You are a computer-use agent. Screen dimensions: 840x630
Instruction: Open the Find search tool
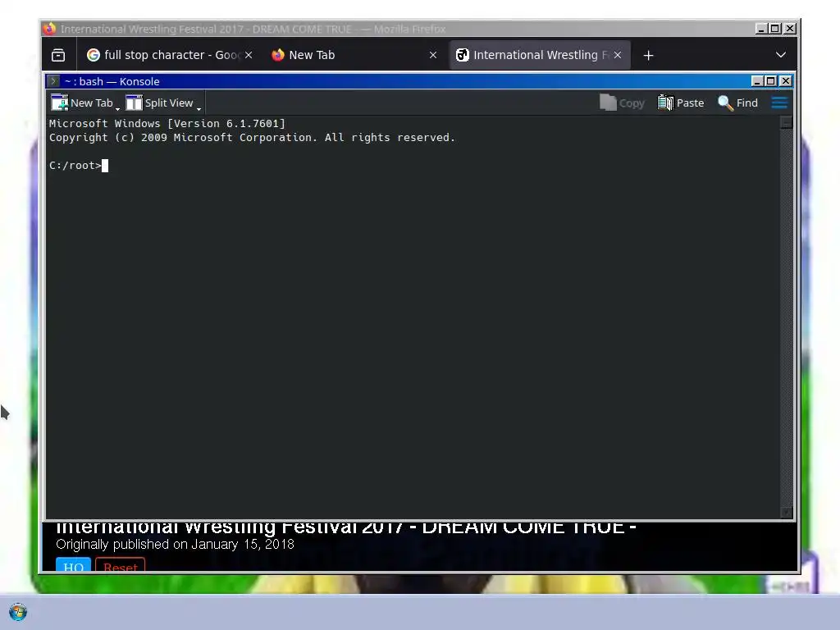(737, 103)
